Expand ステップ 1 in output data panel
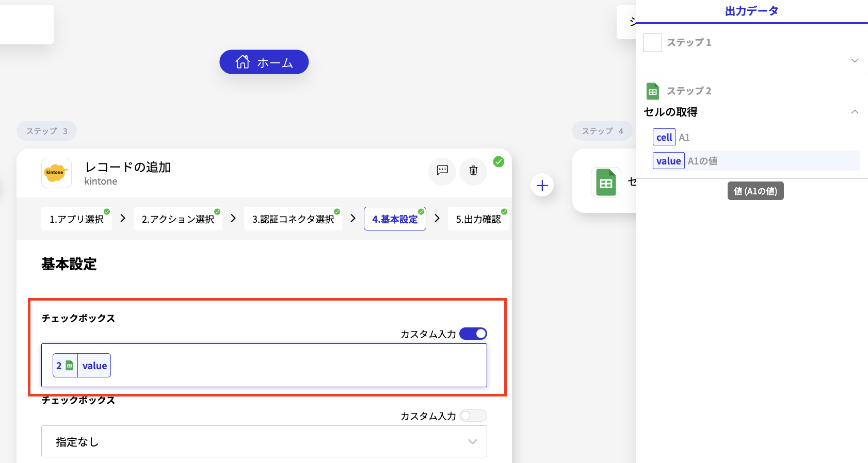Image resolution: width=868 pixels, height=463 pixels. 855,60
